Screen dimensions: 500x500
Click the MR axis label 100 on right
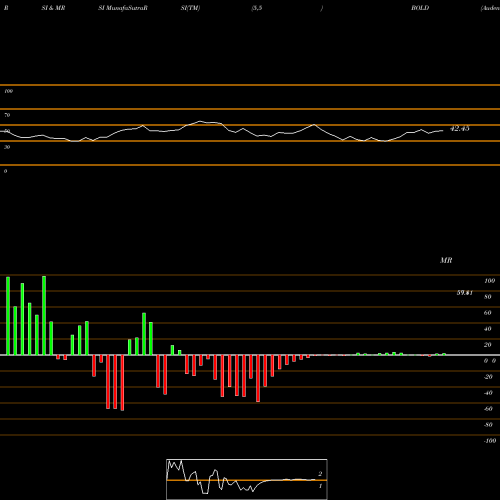coord(489,281)
